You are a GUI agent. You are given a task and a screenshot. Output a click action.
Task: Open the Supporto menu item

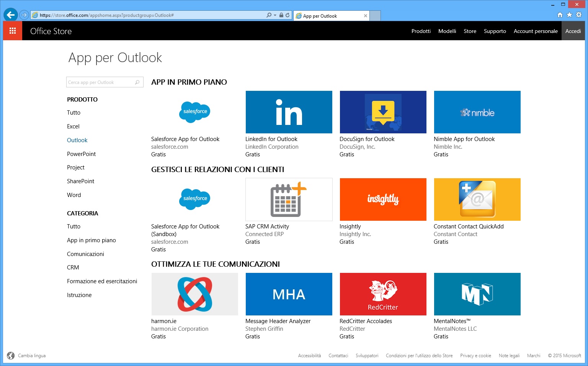(495, 31)
